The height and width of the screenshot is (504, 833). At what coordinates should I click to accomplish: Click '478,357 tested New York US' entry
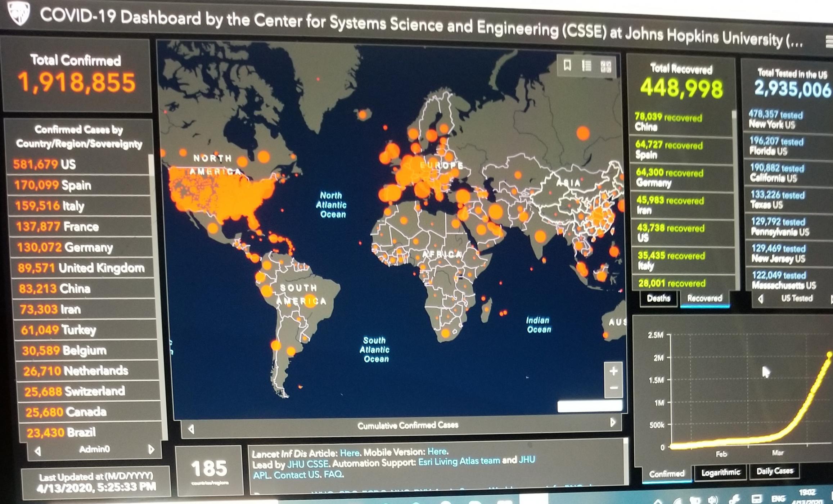pyautogui.click(x=788, y=120)
